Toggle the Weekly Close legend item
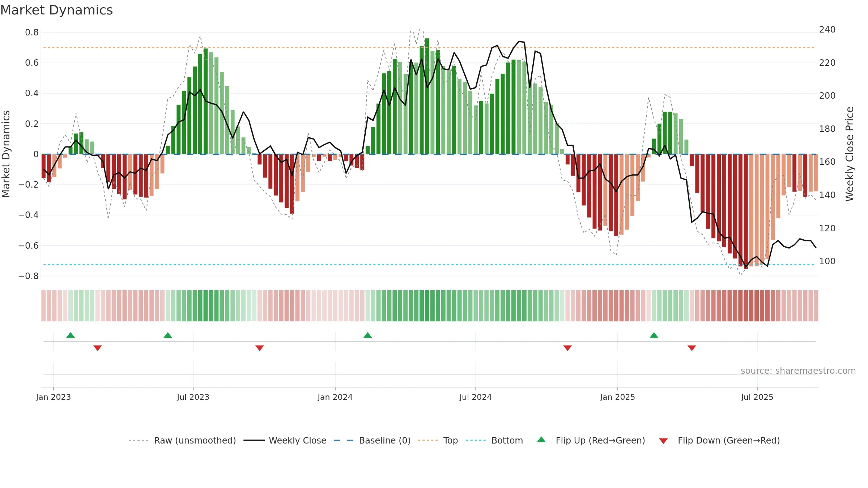Viewport: 868px width, 488px height. click(x=285, y=440)
